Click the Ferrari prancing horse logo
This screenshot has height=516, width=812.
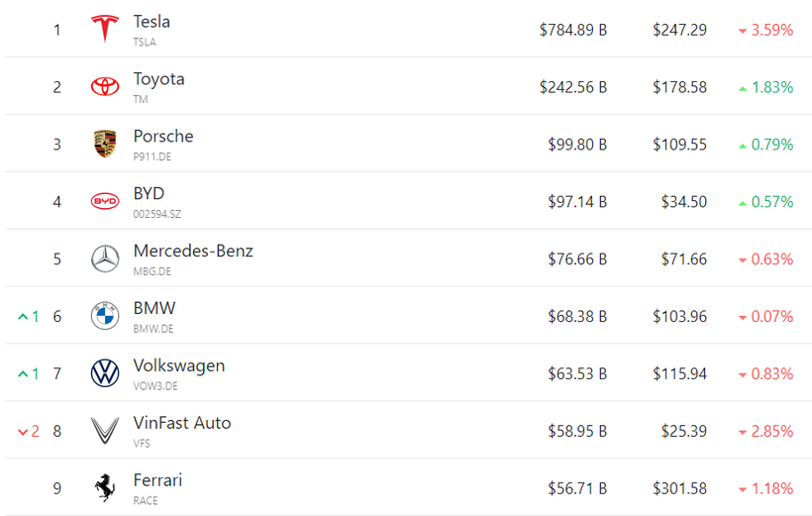(x=105, y=488)
